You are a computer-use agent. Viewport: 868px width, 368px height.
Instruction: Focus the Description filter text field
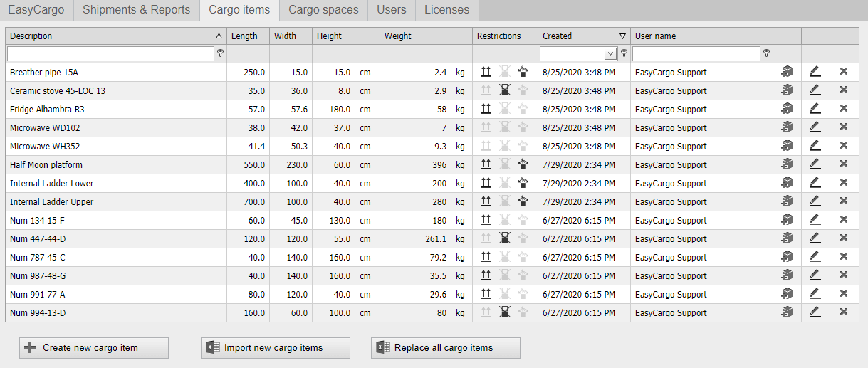pos(110,53)
